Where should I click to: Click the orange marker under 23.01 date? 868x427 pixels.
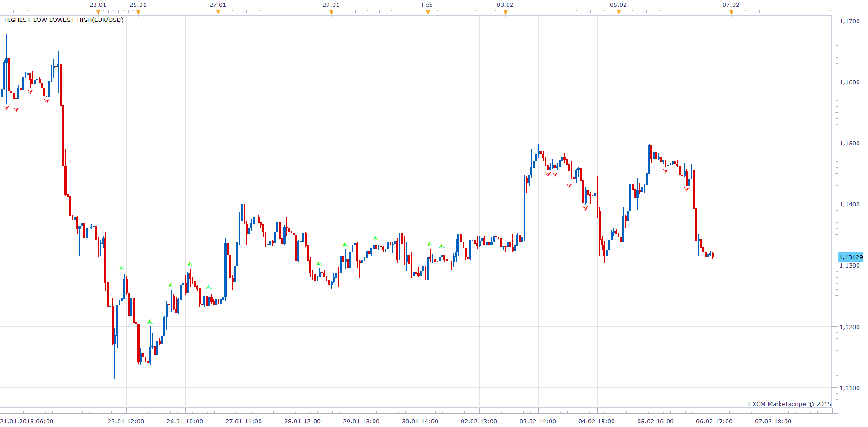98,12
